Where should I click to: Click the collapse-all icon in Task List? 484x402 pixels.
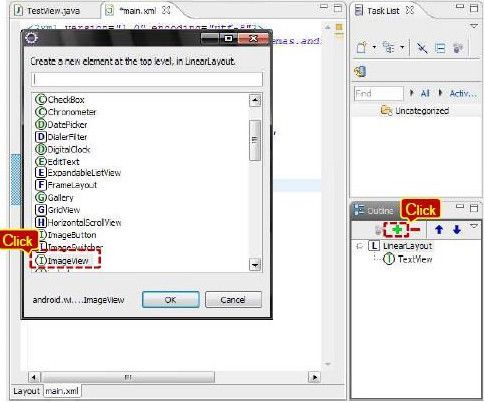[x=440, y=48]
